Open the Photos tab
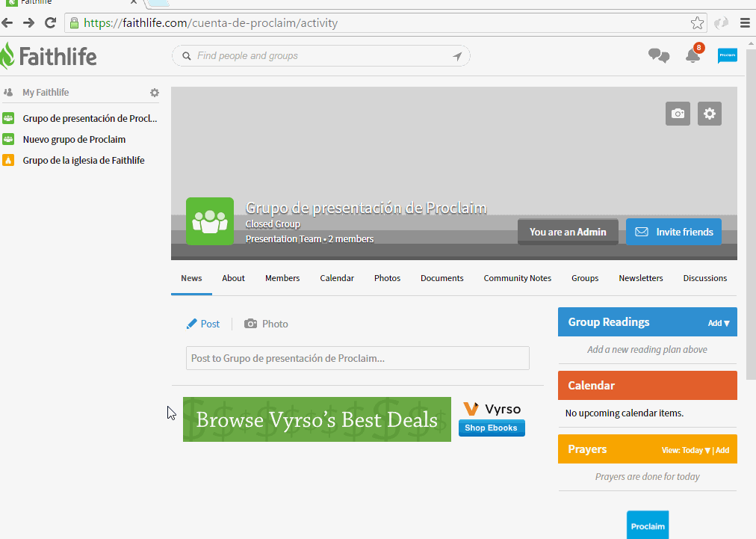756x539 pixels. point(387,278)
